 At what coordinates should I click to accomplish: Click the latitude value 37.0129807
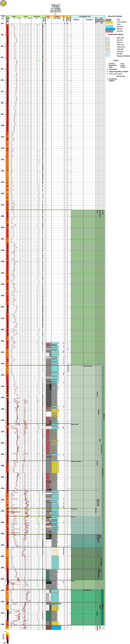57,9
